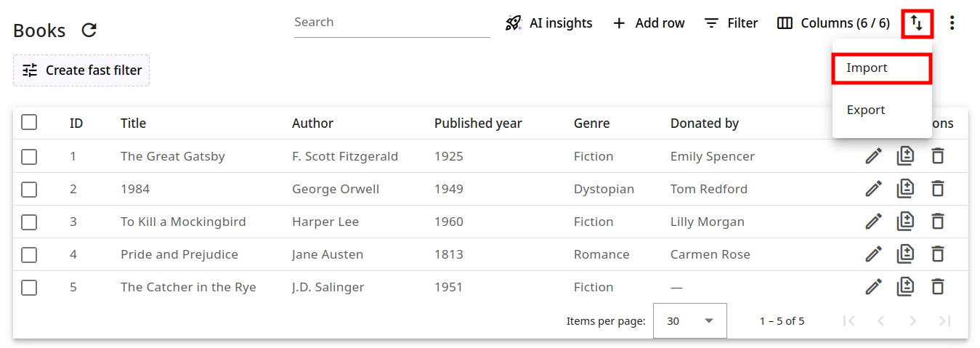Open the three-dot more options menu
This screenshot has width=980, height=348.
click(952, 23)
